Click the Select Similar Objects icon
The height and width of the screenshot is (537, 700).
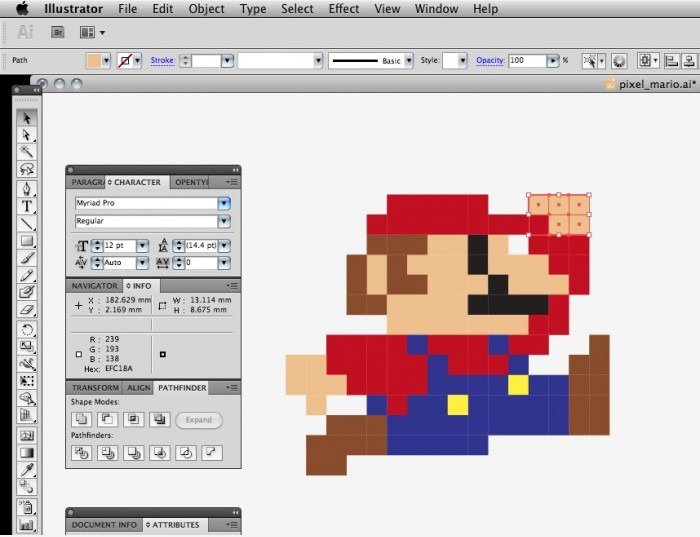[x=590, y=60]
